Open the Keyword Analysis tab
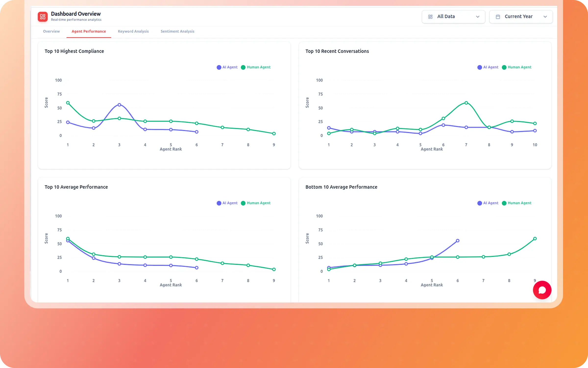This screenshot has height=368, width=588. click(133, 31)
